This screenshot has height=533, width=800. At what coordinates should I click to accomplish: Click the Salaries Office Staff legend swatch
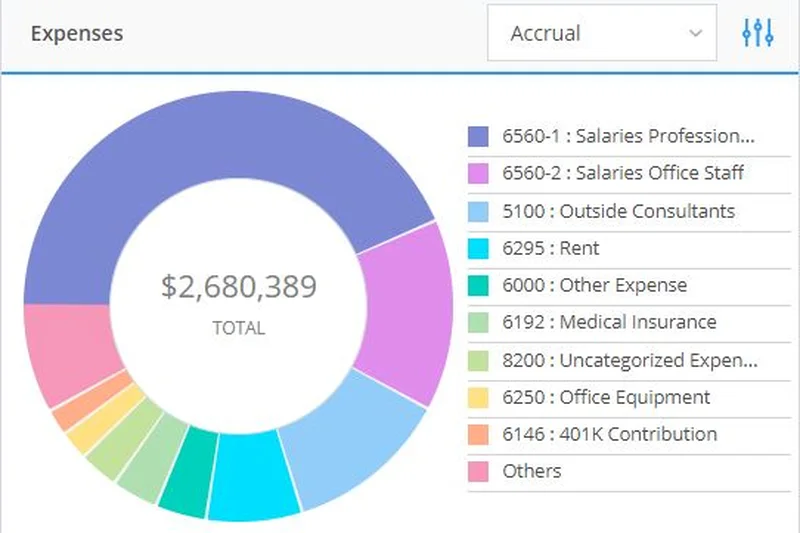click(479, 174)
